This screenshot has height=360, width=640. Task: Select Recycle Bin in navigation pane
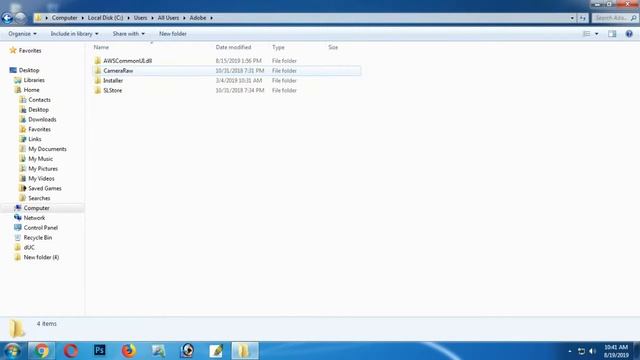(x=38, y=238)
